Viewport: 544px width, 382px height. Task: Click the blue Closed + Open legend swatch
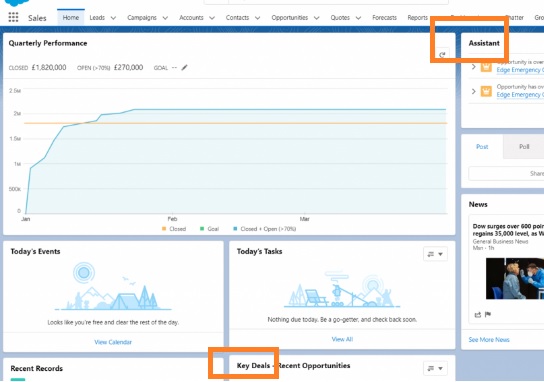click(x=235, y=229)
